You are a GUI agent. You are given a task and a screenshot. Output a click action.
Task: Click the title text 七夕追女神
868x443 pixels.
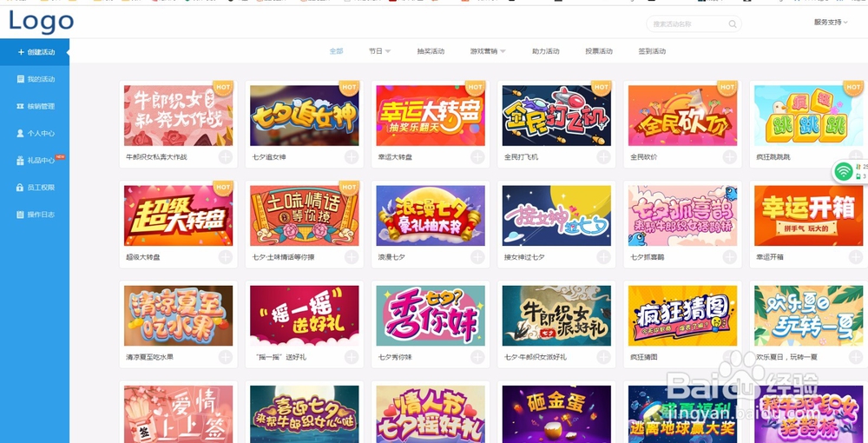pos(269,157)
